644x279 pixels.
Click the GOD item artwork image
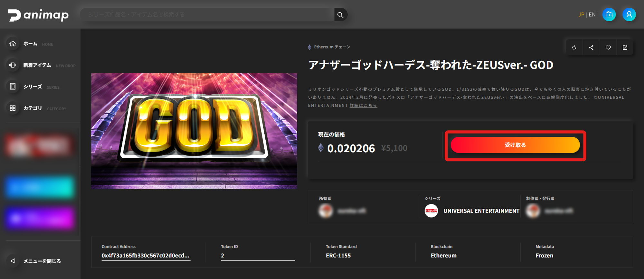coord(194,131)
